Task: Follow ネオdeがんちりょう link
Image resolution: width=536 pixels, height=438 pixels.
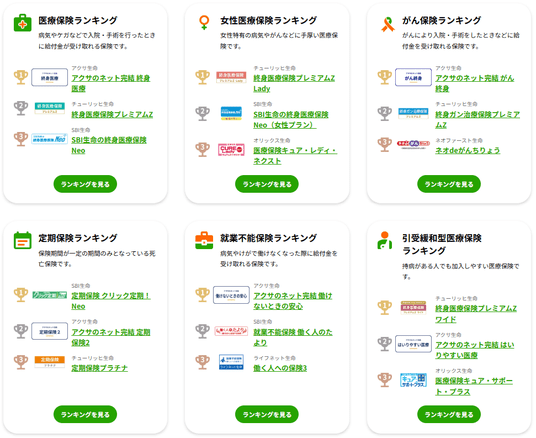Action: tap(467, 150)
